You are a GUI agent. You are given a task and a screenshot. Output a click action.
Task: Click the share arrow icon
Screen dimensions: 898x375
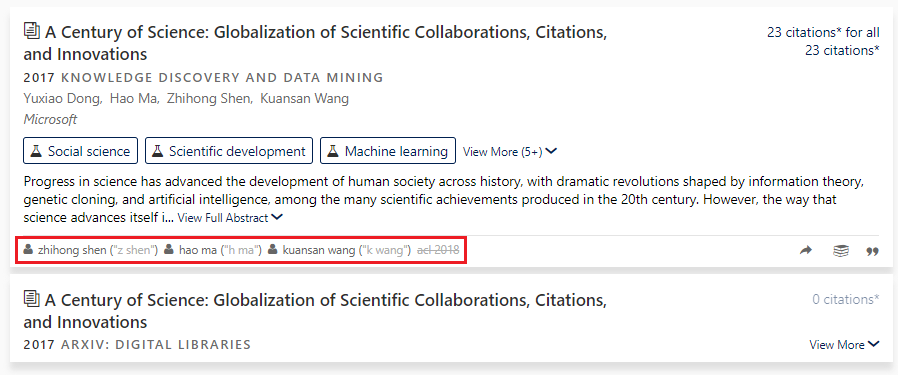click(x=806, y=250)
